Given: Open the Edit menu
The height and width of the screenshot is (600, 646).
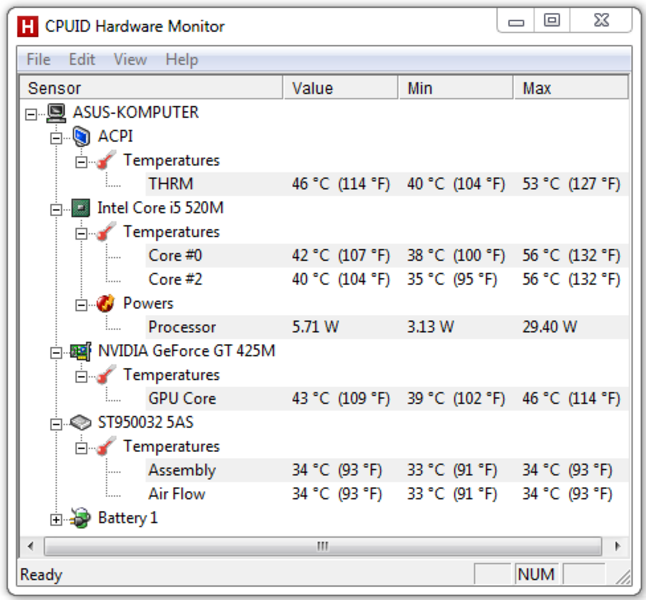Looking at the screenshot, I should [x=82, y=60].
